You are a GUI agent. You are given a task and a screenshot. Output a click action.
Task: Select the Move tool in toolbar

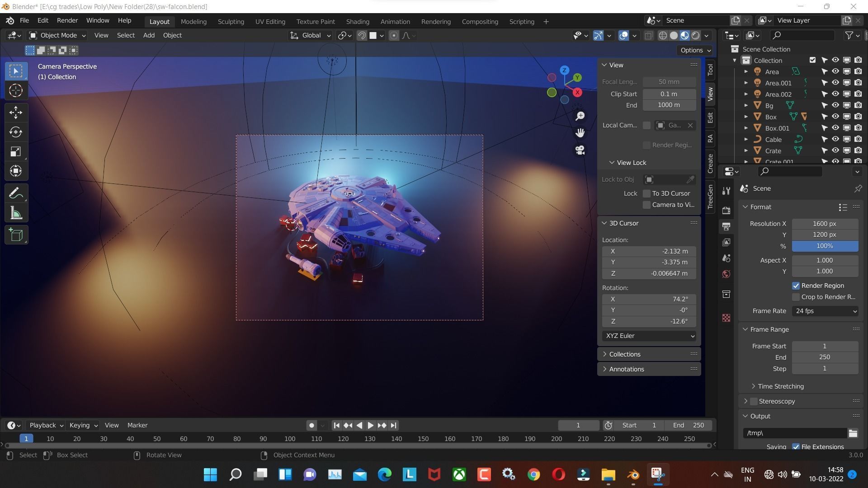[x=16, y=112]
